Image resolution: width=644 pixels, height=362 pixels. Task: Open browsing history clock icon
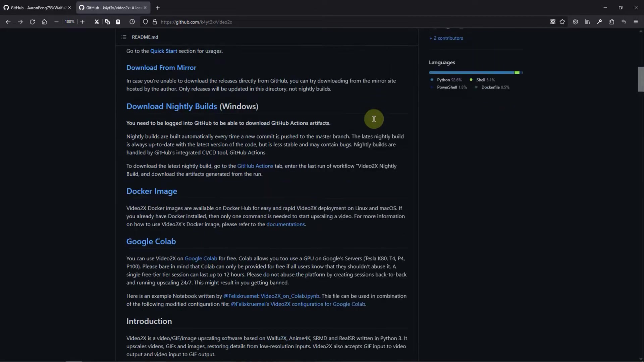[x=132, y=22]
